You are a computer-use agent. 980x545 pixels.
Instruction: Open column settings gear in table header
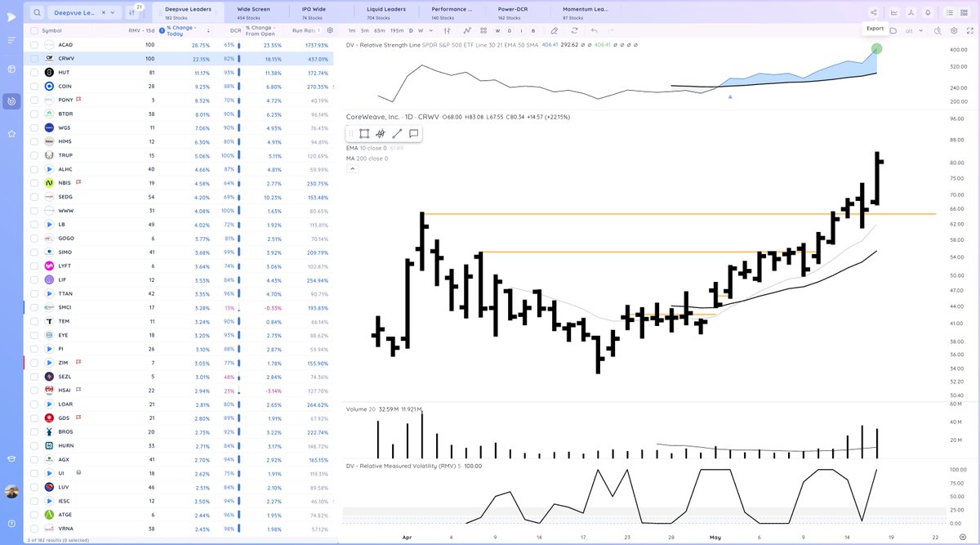[328, 30]
